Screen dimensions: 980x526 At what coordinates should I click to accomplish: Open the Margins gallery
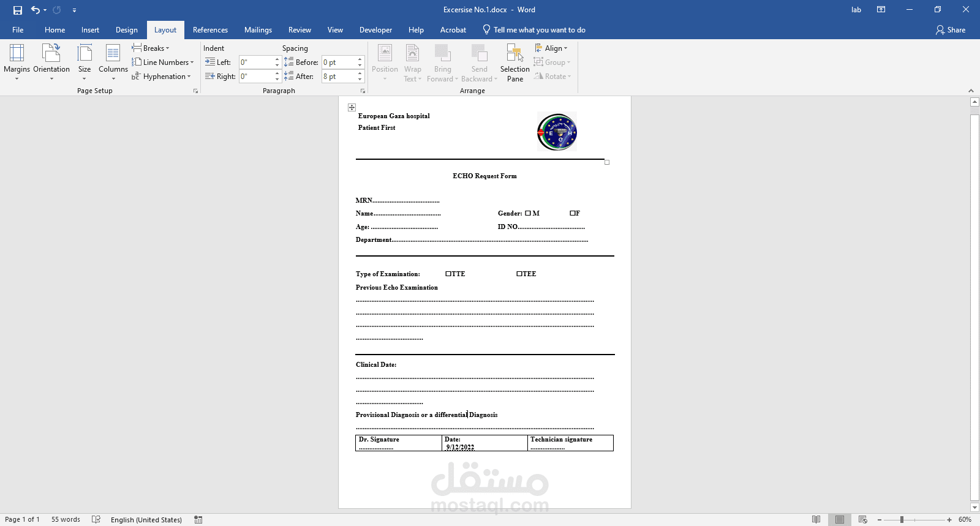(x=17, y=62)
